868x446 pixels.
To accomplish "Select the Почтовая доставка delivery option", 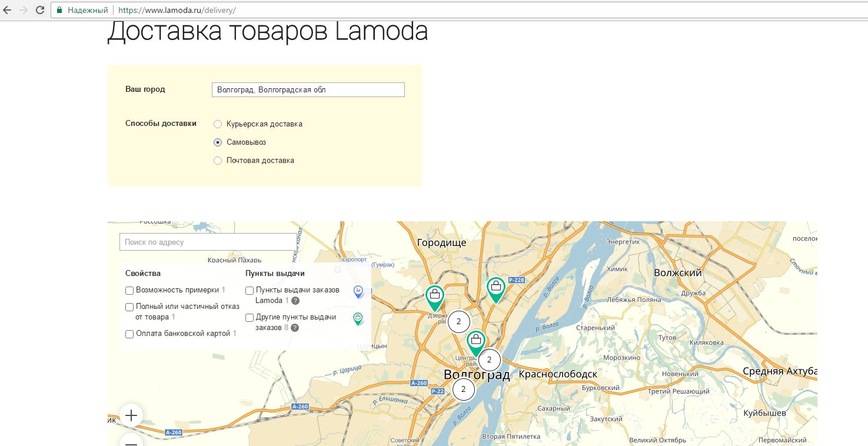I will (x=218, y=161).
